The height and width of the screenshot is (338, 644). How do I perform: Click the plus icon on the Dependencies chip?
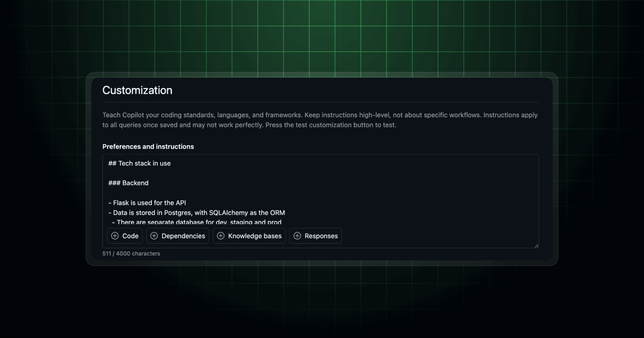point(154,236)
